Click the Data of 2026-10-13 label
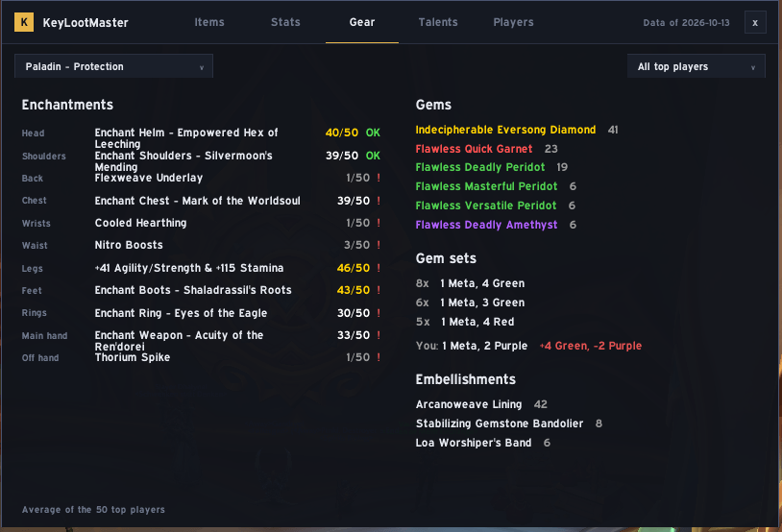Viewport: 782px width, 532px height. (x=686, y=22)
